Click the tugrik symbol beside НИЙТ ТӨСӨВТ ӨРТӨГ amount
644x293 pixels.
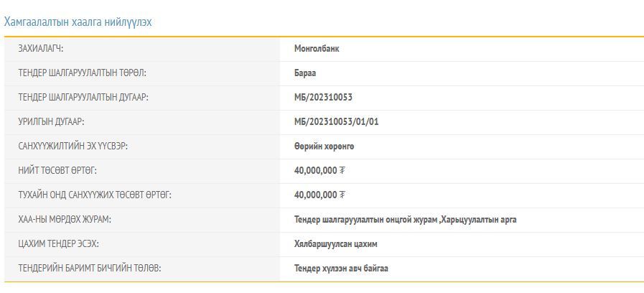(x=342, y=171)
